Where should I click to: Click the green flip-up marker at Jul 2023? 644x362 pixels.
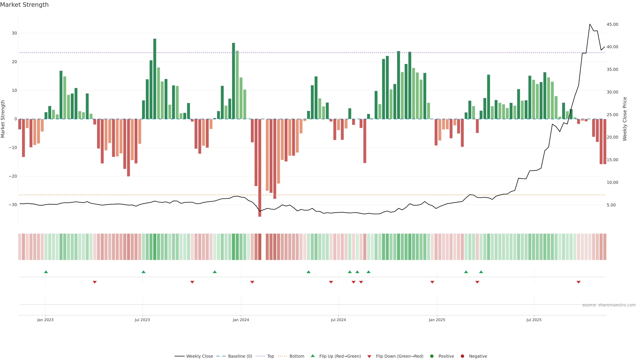(143, 272)
